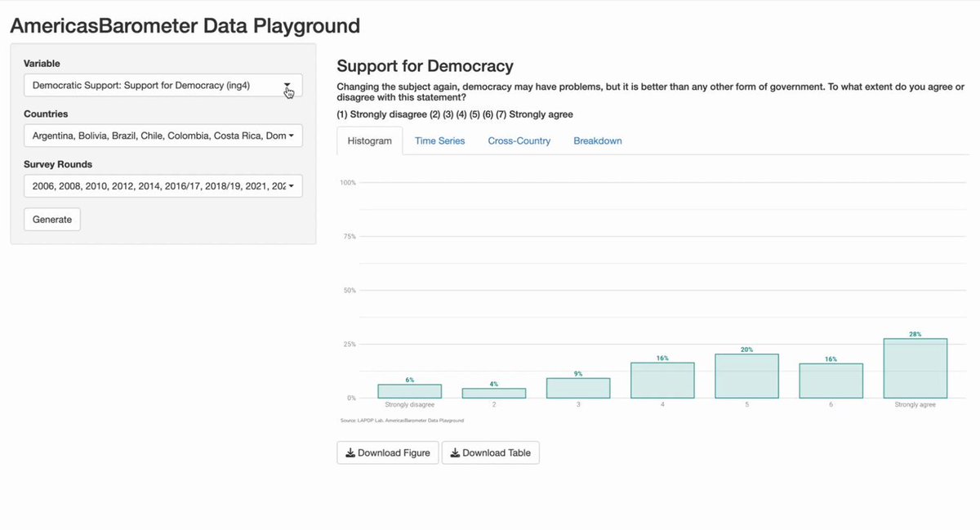Click the Generate button

coord(52,219)
